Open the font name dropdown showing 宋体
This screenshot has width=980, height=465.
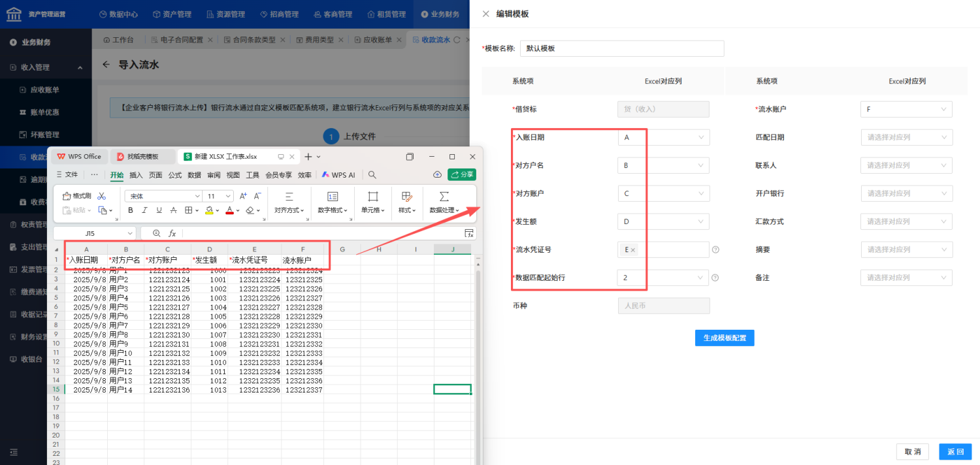tap(163, 196)
